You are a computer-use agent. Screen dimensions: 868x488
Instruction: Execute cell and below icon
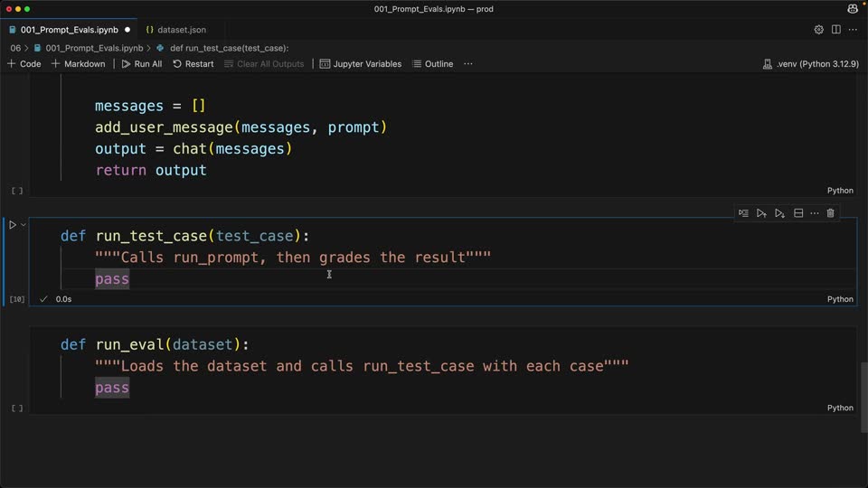(x=780, y=213)
